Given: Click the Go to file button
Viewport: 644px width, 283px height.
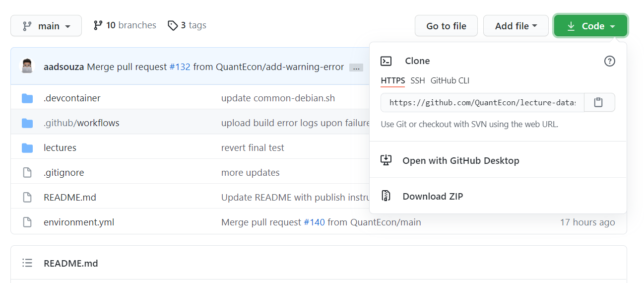Looking at the screenshot, I should [446, 26].
